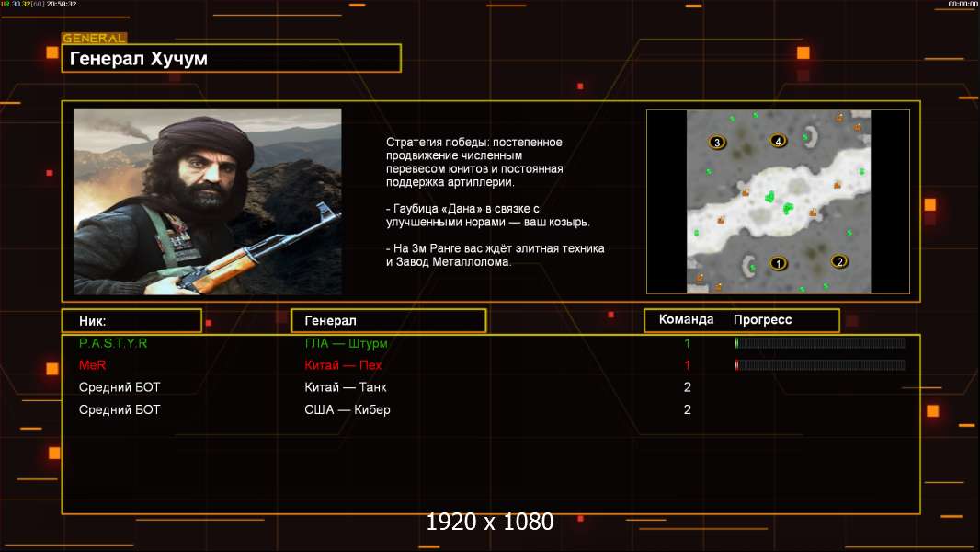
Task: Click start position marker 3 on minimap
Action: (717, 142)
